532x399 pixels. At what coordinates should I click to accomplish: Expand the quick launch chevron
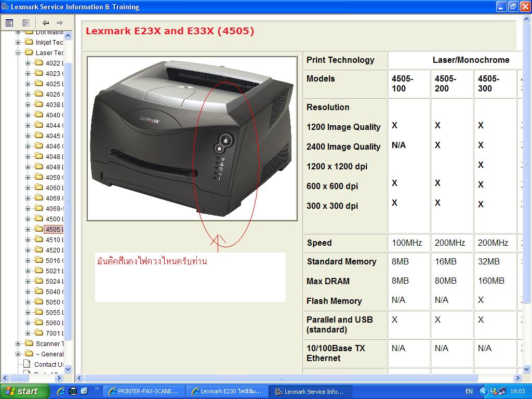coord(97,389)
